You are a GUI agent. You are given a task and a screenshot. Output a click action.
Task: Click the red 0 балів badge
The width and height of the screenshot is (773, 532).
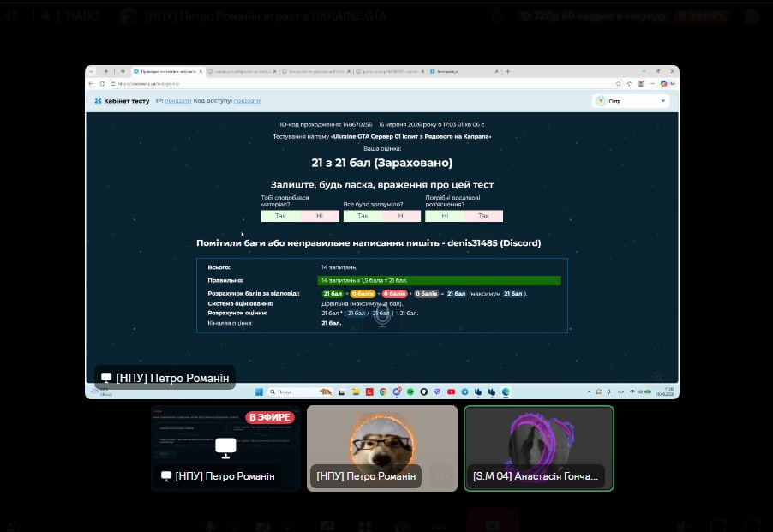pyautogui.click(x=394, y=294)
